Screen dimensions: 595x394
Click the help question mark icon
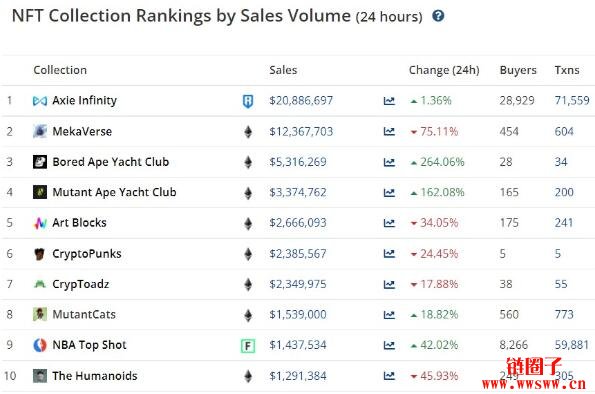pos(438,16)
